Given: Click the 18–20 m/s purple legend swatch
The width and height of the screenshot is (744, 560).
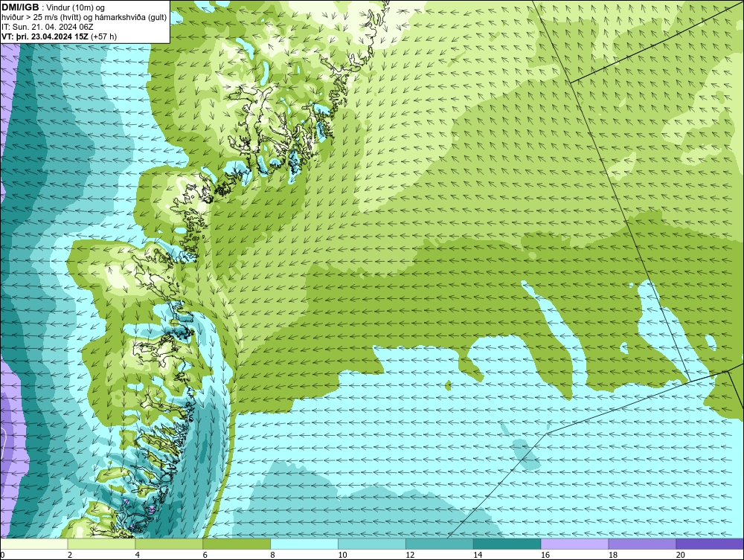Looking at the screenshot, I should pos(643,544).
